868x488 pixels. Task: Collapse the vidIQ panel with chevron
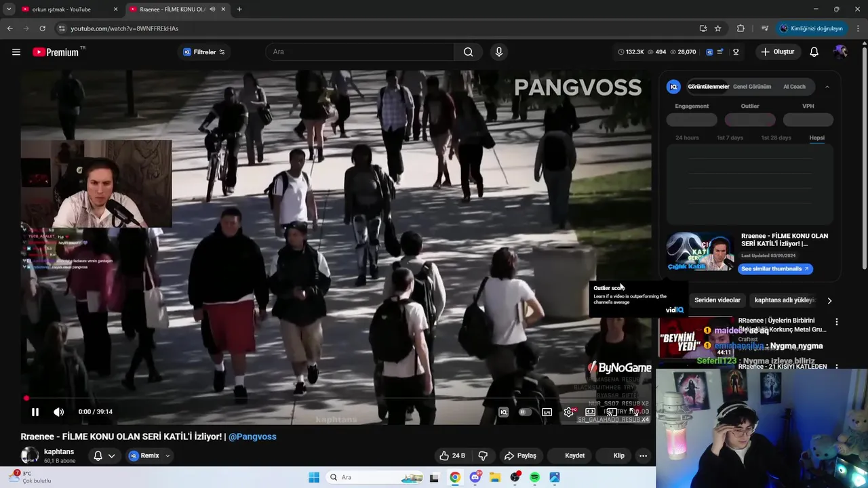pyautogui.click(x=827, y=87)
